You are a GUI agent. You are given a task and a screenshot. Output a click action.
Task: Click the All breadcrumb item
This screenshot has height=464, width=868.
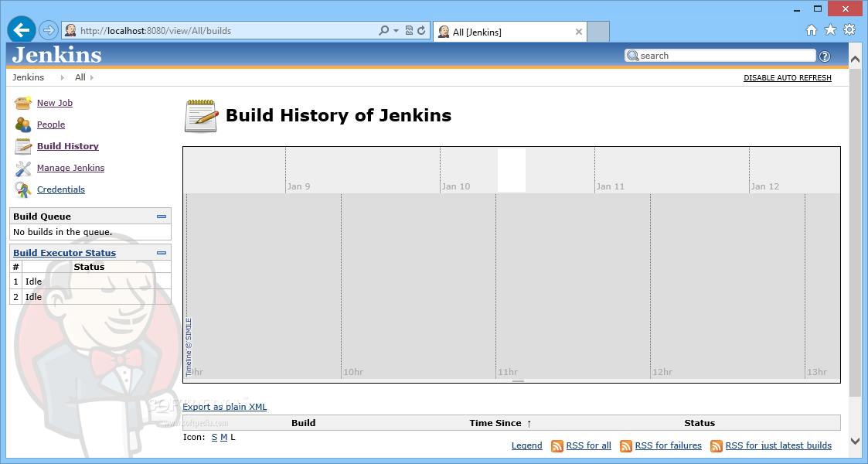tap(80, 77)
